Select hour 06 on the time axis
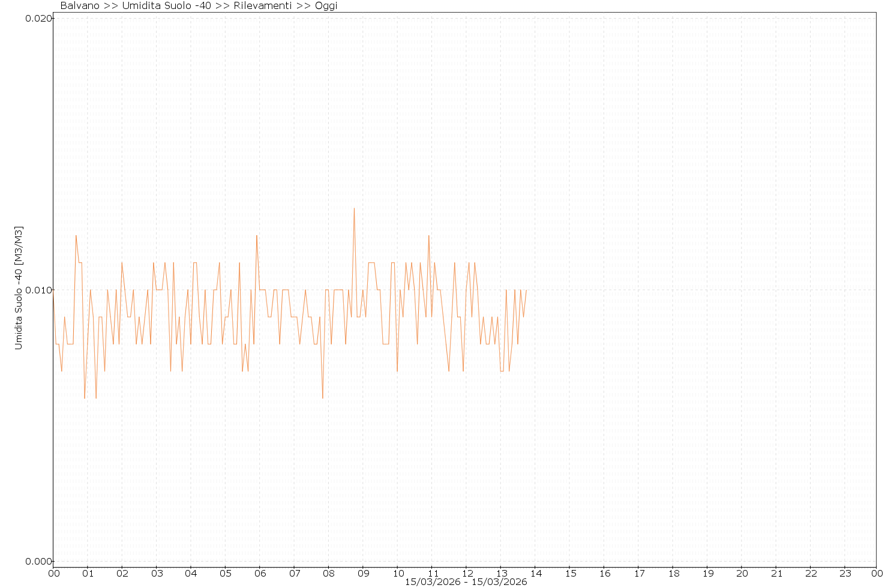This screenshot has height=588, width=888. (260, 573)
